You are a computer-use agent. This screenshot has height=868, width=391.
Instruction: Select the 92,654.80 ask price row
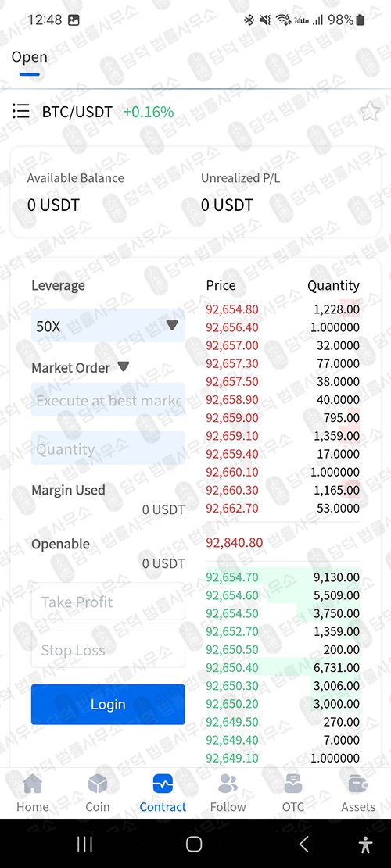282,309
